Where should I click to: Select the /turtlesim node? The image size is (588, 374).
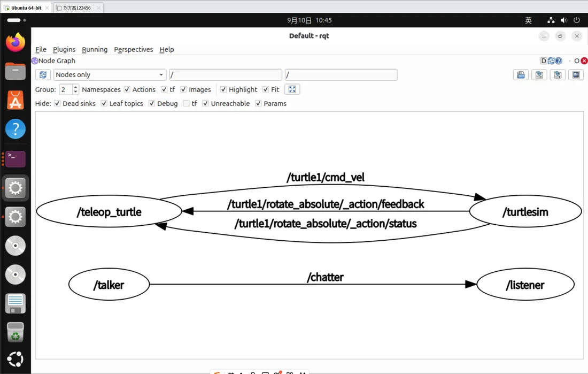525,211
